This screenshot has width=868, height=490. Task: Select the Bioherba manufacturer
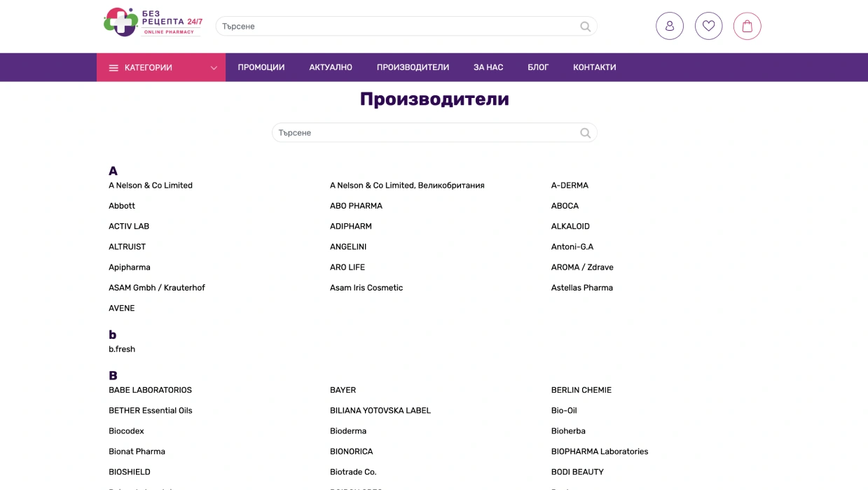click(568, 431)
